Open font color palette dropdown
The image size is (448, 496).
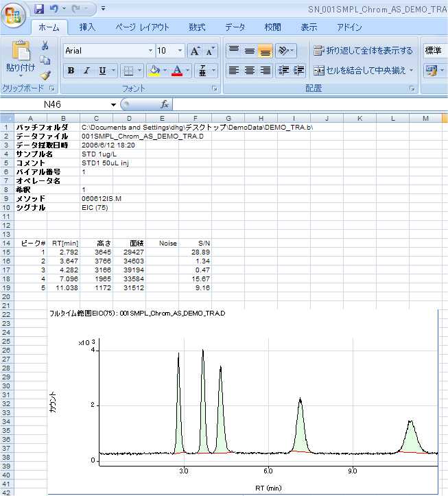(187, 71)
